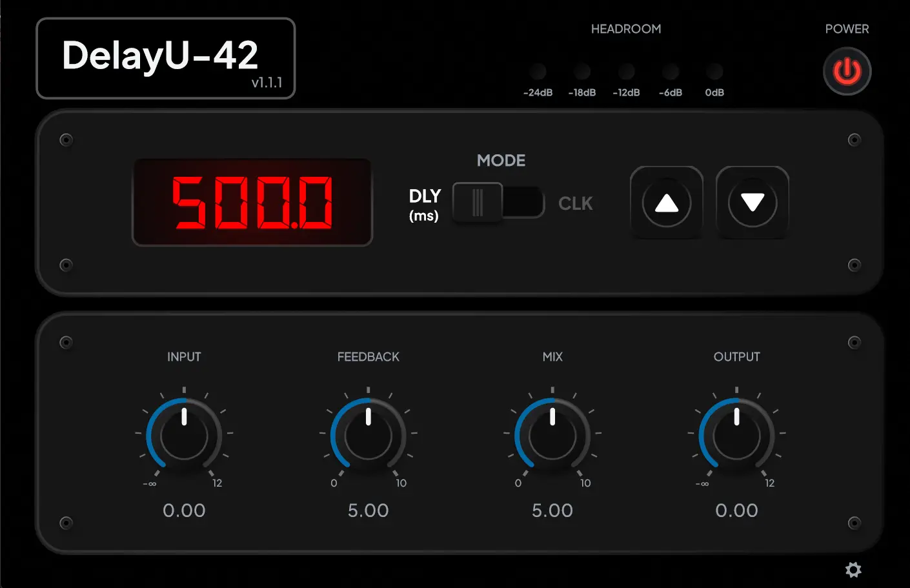
Task: Click the INPUT gain knob
Action: click(184, 436)
